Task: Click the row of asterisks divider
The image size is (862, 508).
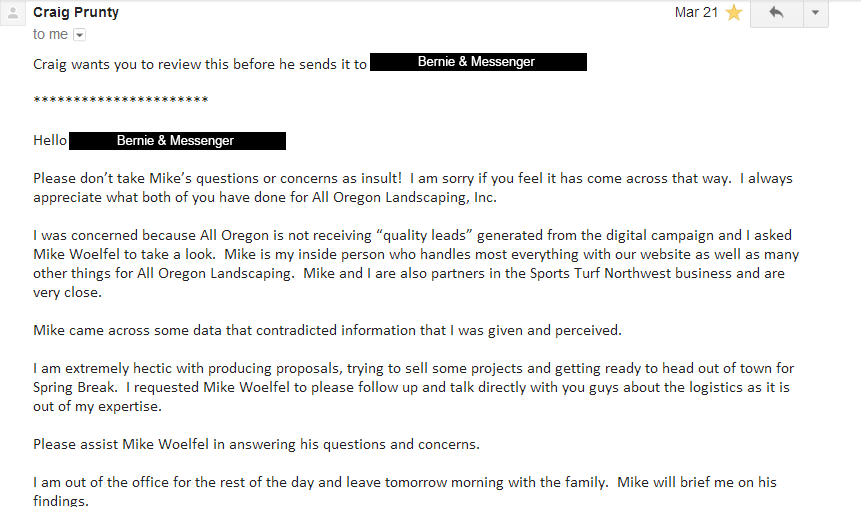Action: [x=120, y=100]
